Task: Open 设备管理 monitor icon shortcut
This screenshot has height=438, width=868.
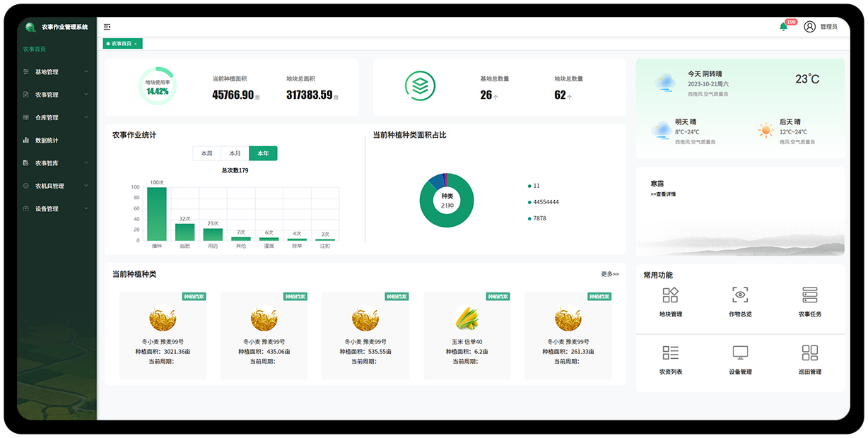Action: click(x=740, y=353)
